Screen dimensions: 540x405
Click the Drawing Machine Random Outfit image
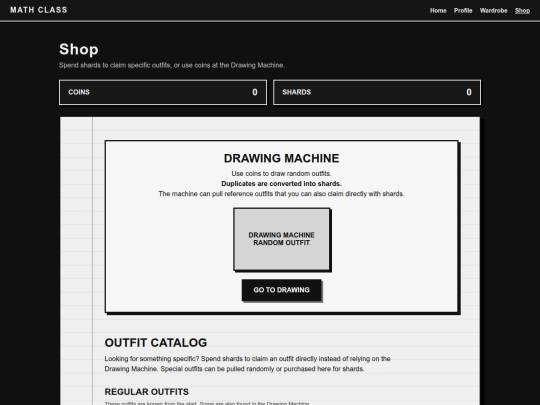(x=282, y=239)
